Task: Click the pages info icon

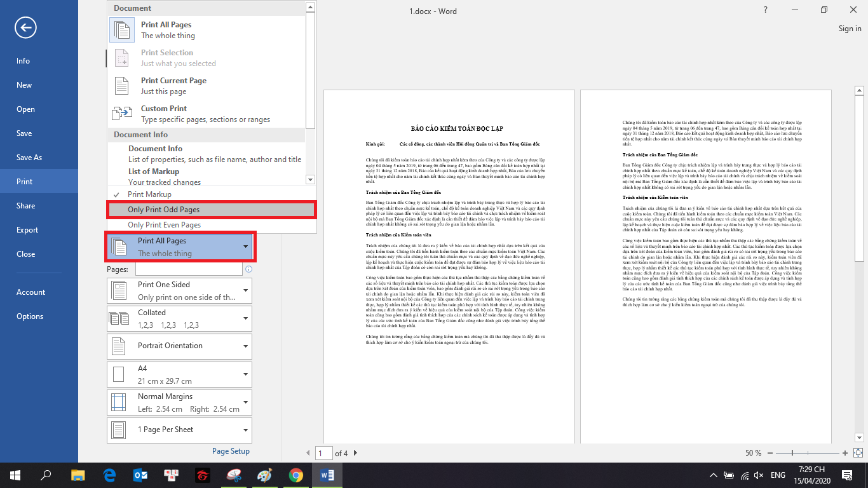Action: [248, 269]
